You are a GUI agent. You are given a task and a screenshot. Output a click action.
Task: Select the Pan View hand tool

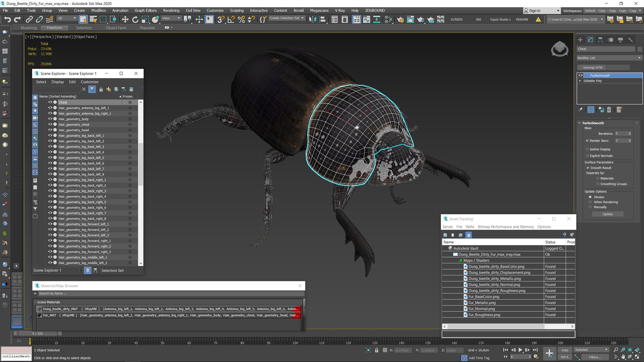click(x=623, y=357)
